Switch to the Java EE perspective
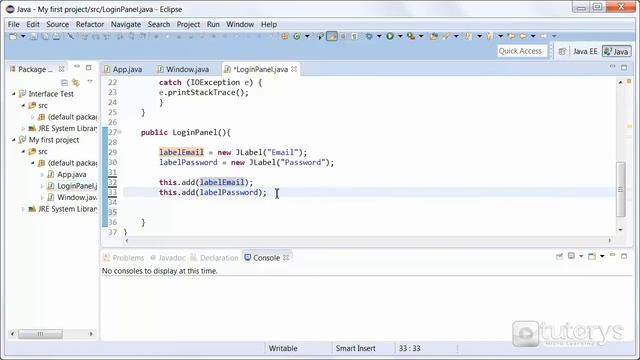 [585, 51]
